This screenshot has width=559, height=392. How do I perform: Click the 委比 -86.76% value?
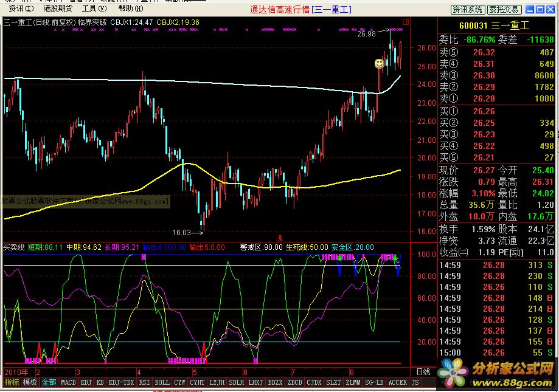tap(479, 40)
